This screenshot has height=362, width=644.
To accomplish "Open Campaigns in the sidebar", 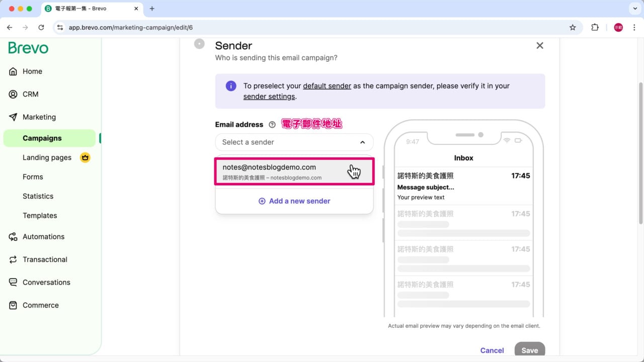I will pos(42,138).
